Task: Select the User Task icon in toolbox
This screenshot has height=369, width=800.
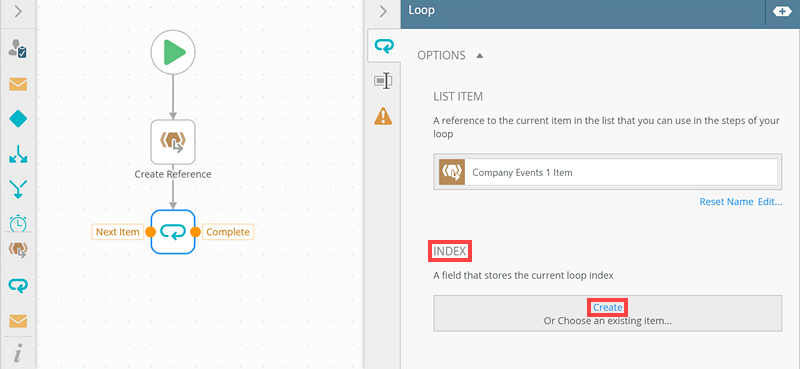Action: pos(18,49)
